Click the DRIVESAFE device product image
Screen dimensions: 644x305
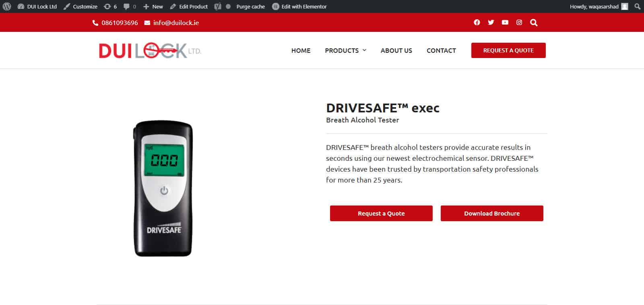pyautogui.click(x=163, y=188)
